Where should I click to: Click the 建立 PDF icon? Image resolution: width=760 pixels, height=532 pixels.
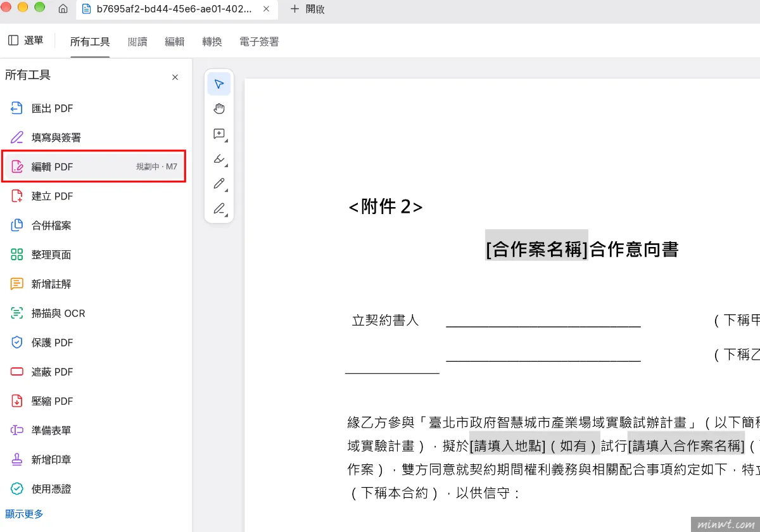click(x=17, y=196)
